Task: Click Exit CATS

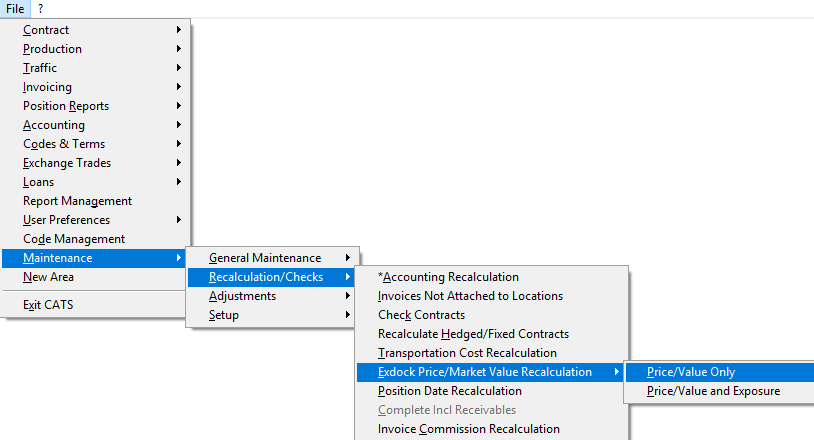Action: [x=96, y=305]
